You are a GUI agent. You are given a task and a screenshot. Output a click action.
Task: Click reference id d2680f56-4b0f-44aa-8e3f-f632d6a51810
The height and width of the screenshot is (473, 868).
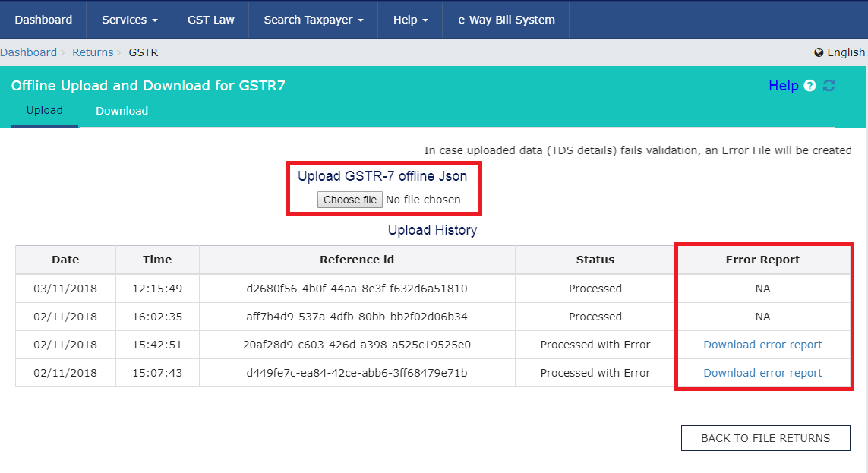coord(357,289)
